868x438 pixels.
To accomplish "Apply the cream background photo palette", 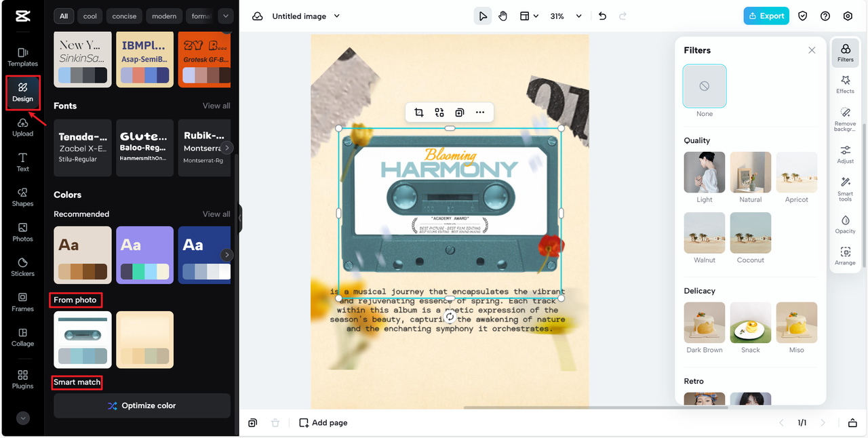I will 144,340.
